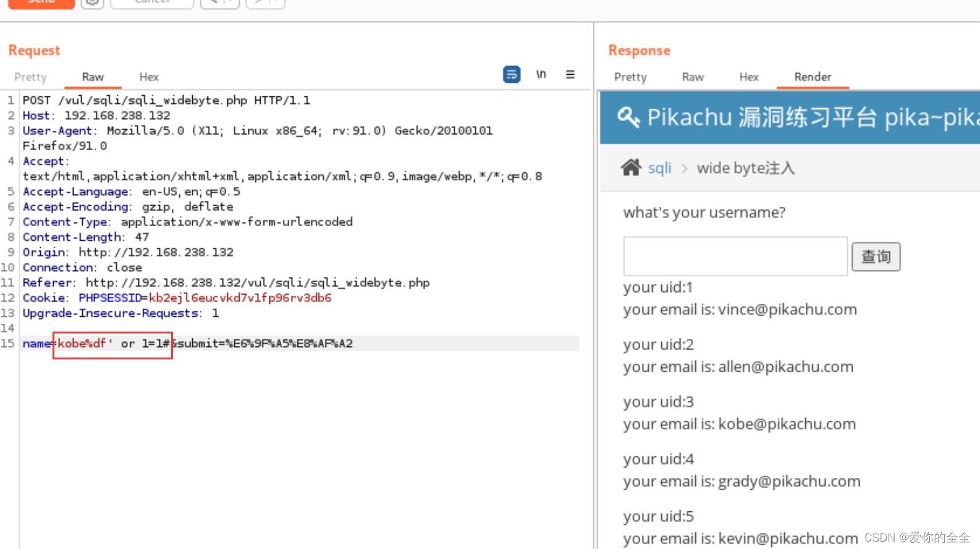The height and width of the screenshot is (549, 980).
Task: Click the Accept-Encoding header line
Action: pyautogui.click(x=128, y=207)
